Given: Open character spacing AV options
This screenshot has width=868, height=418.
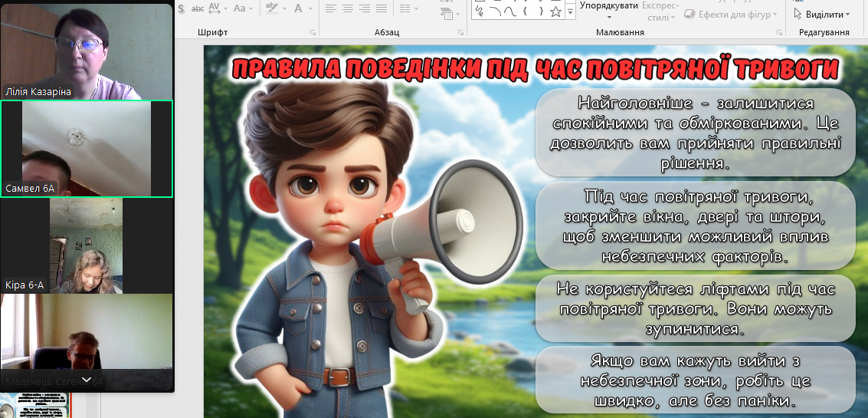Looking at the screenshot, I should [215, 8].
